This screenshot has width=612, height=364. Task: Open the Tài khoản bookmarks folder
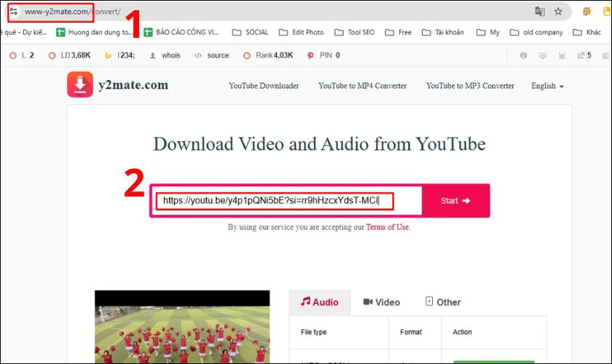443,32
